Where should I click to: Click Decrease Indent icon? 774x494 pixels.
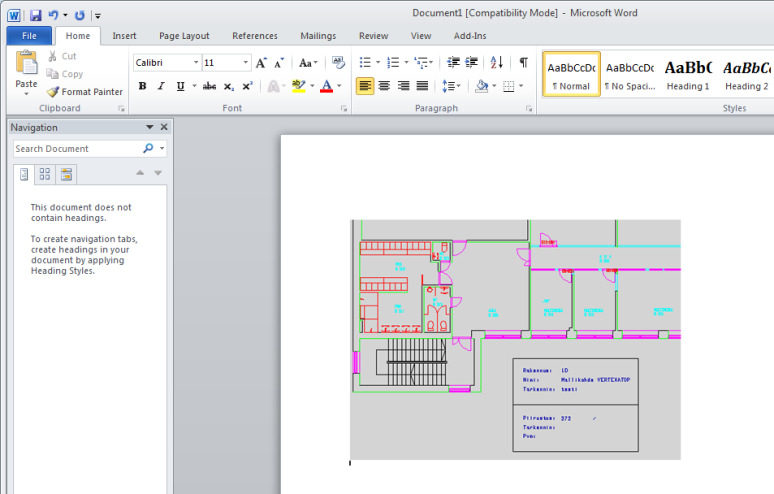tap(453, 62)
